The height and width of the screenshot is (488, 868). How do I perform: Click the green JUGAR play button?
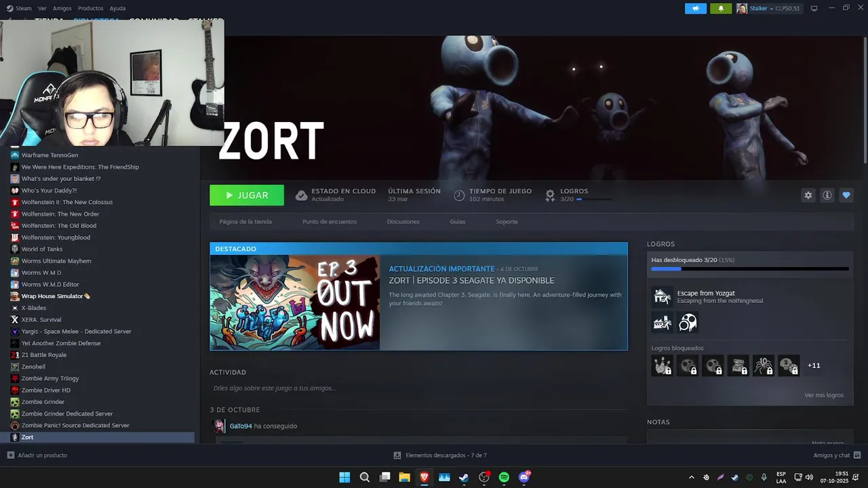click(x=247, y=195)
